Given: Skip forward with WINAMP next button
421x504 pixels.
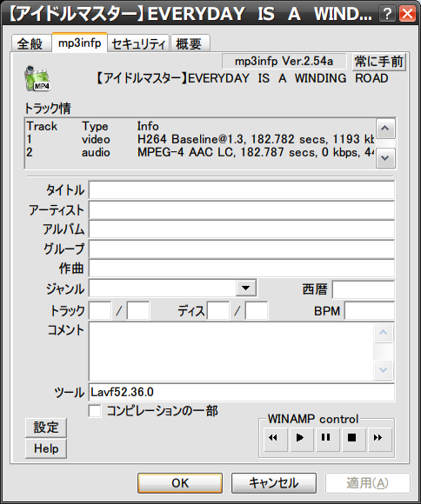Looking at the screenshot, I should coord(380,440).
